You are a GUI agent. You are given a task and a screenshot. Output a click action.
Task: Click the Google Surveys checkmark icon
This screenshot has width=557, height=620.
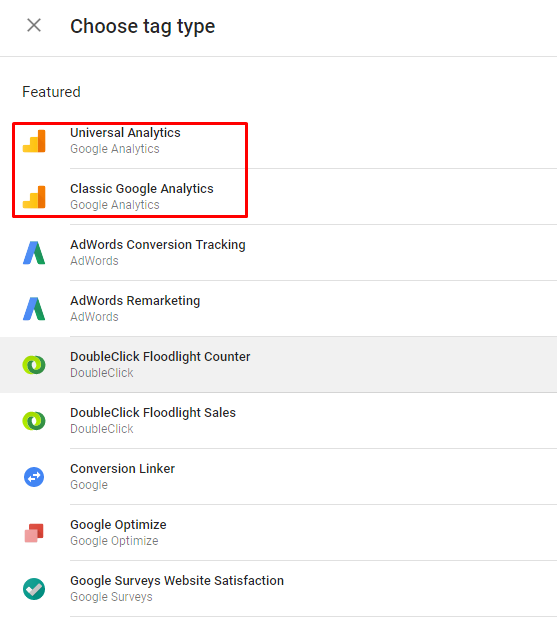point(34,589)
